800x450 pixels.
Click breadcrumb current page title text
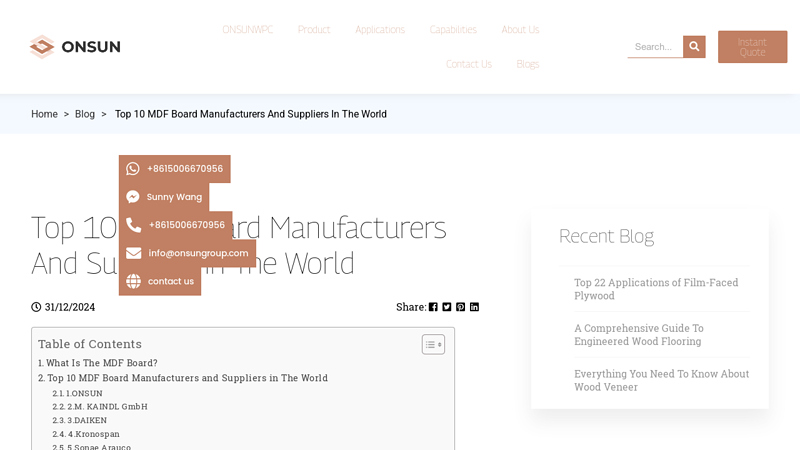(251, 114)
